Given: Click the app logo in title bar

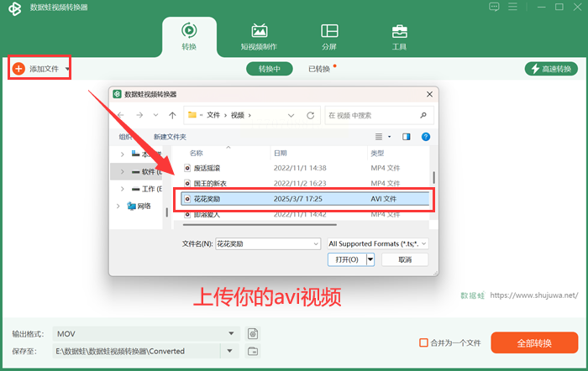Looking at the screenshot, I should pos(15,8).
